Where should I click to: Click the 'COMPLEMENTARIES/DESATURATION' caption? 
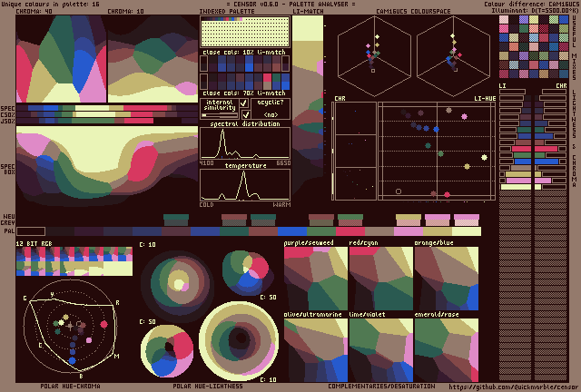pos(381,386)
